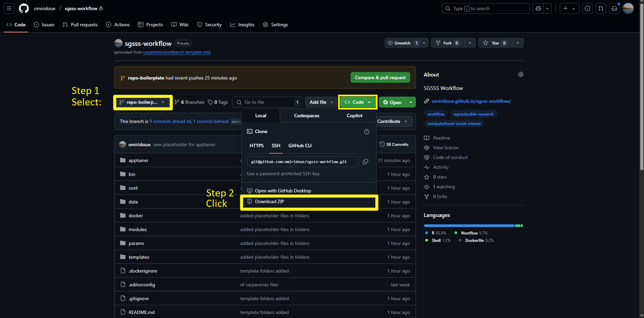Open the pull requests icon in header
Viewport: 644px width, 318px height.
[x=601, y=8]
